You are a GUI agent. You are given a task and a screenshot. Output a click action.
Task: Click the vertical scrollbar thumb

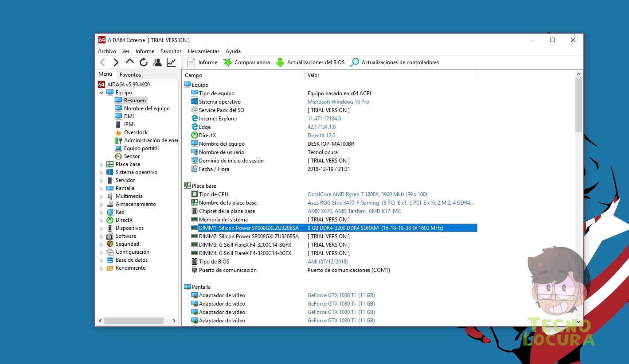coord(578,105)
